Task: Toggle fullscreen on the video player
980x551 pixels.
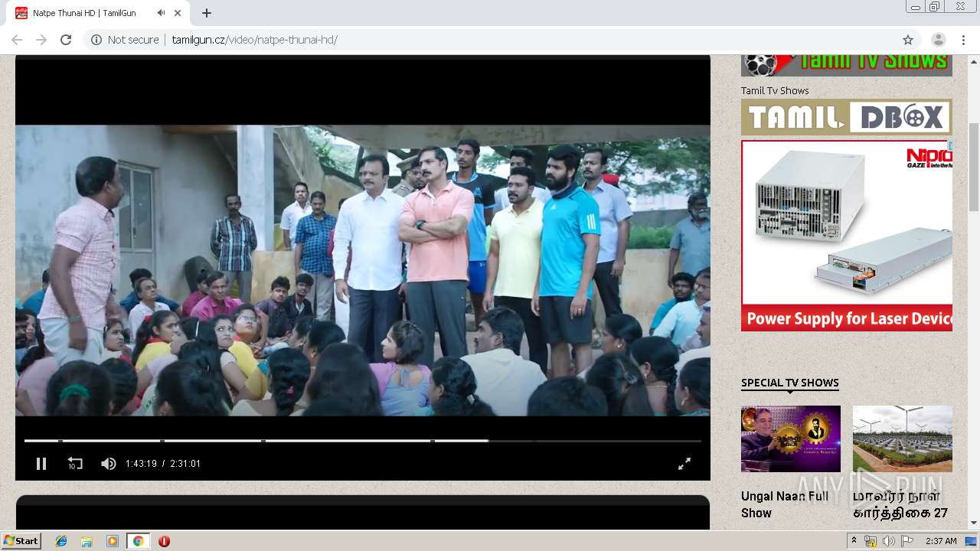Action: point(684,464)
